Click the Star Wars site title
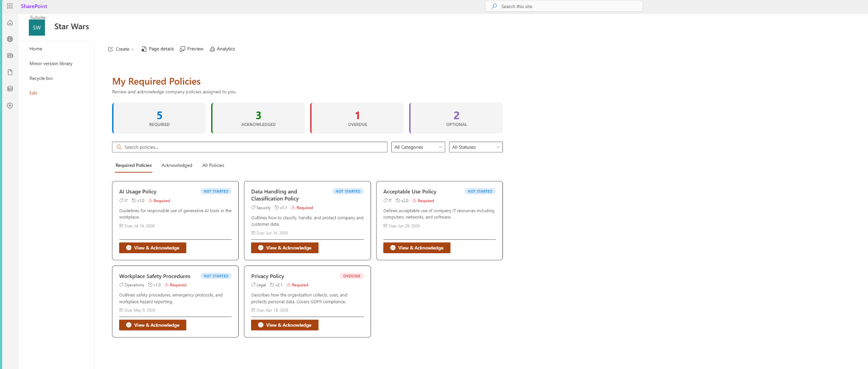 point(72,27)
